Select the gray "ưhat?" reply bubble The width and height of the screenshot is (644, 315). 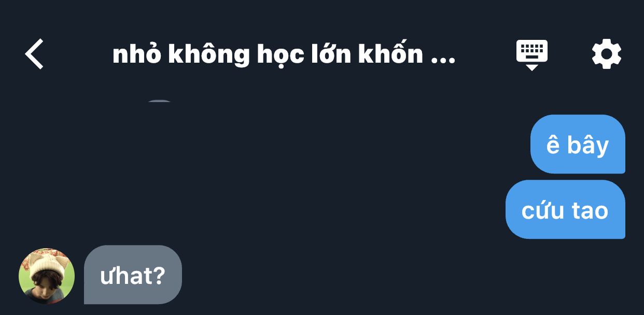click(133, 275)
